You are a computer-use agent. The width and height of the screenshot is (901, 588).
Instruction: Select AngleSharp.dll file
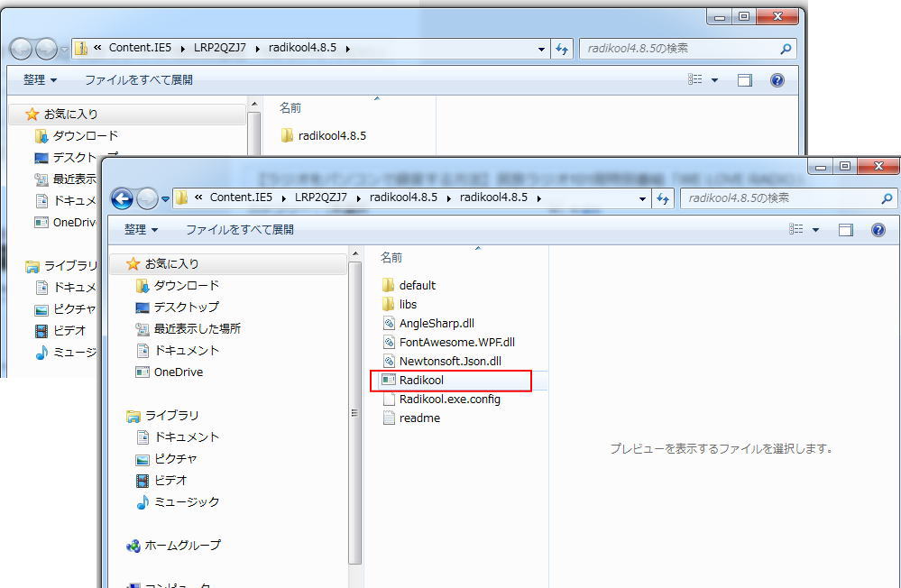(x=437, y=323)
